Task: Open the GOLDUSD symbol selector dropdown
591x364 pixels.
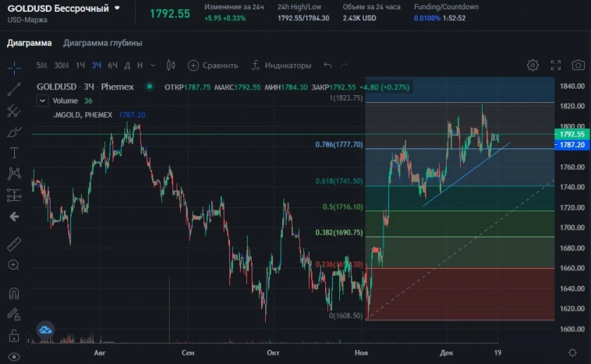Action: tap(117, 8)
